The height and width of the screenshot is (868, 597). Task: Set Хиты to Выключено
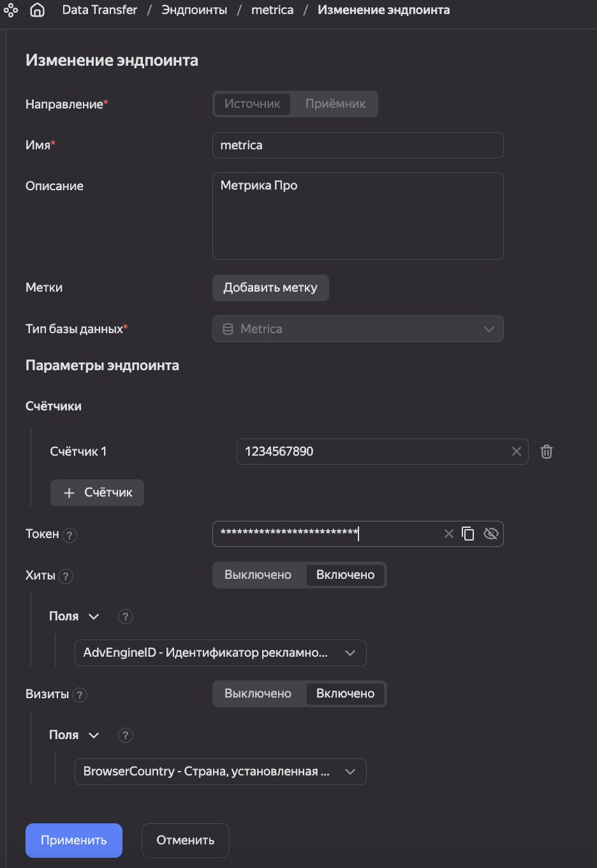pyautogui.click(x=258, y=575)
